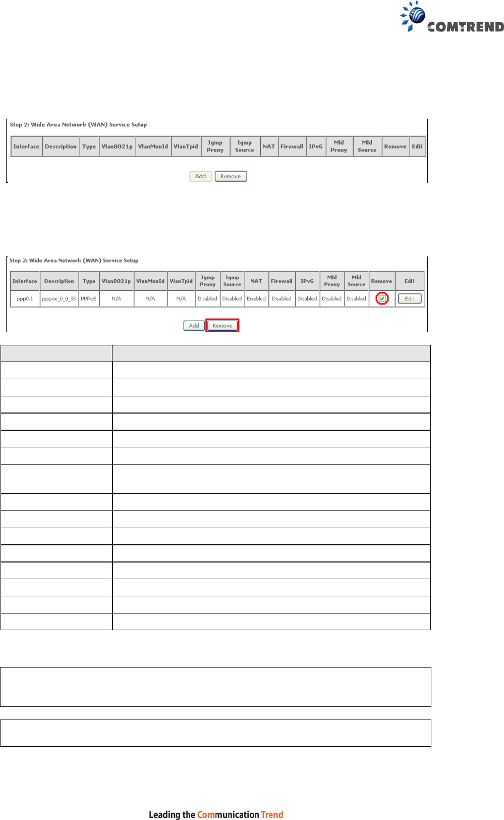Click Interface header in the empty WAN table
Viewport: 504px width, 820px height.
pos(26,146)
